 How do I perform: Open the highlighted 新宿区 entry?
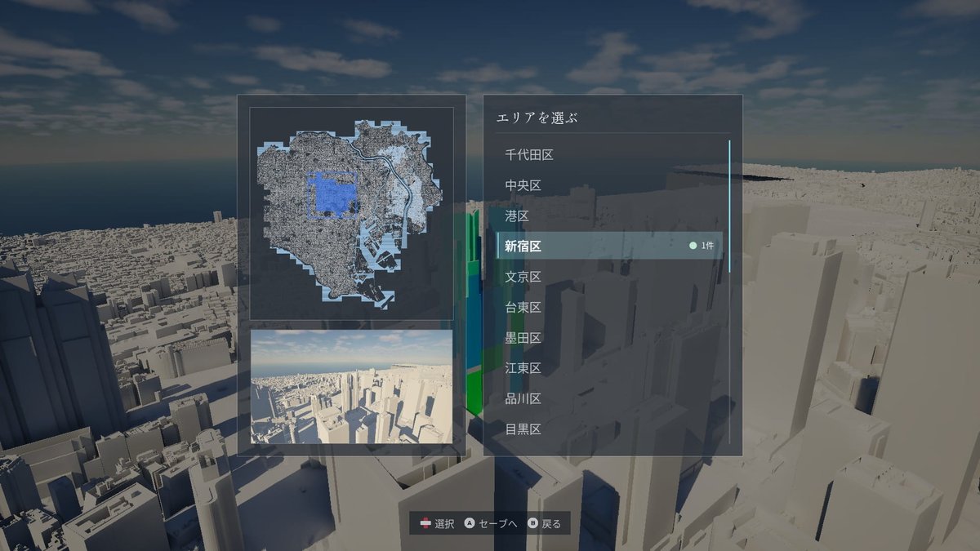coord(609,246)
